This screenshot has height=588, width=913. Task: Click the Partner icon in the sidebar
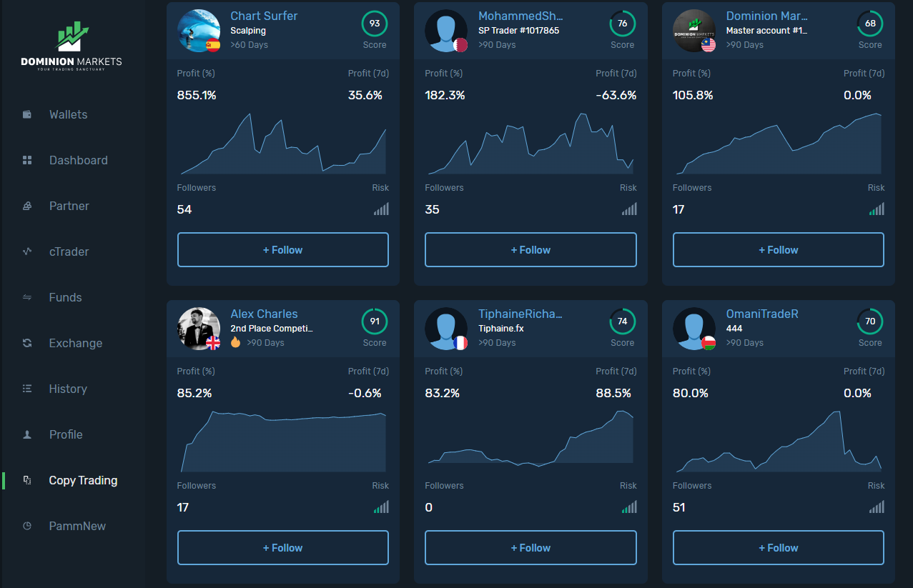pyautogui.click(x=26, y=206)
